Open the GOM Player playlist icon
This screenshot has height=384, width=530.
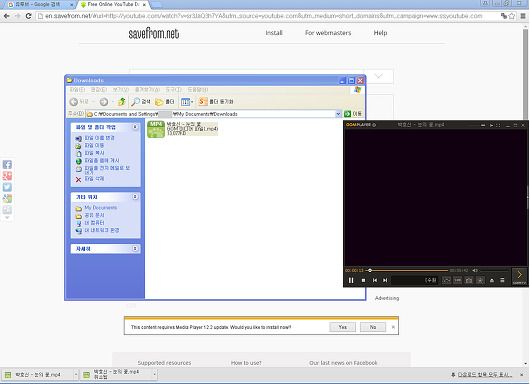[502, 280]
